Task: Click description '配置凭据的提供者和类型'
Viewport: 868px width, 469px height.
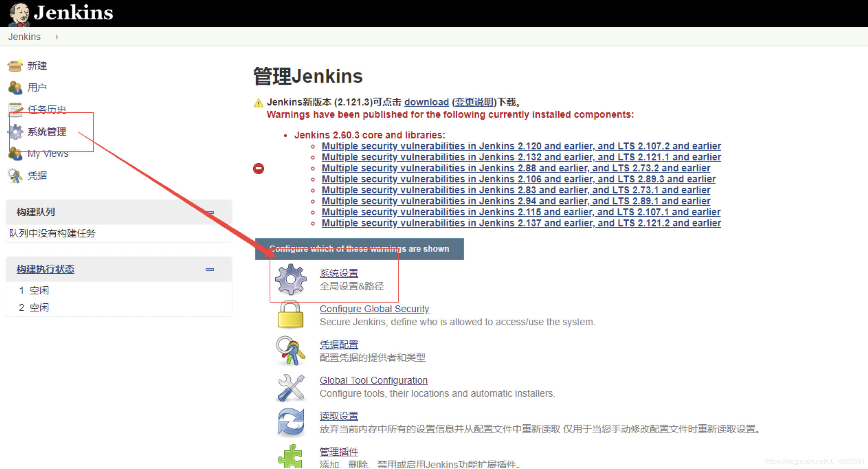Action: (x=372, y=358)
